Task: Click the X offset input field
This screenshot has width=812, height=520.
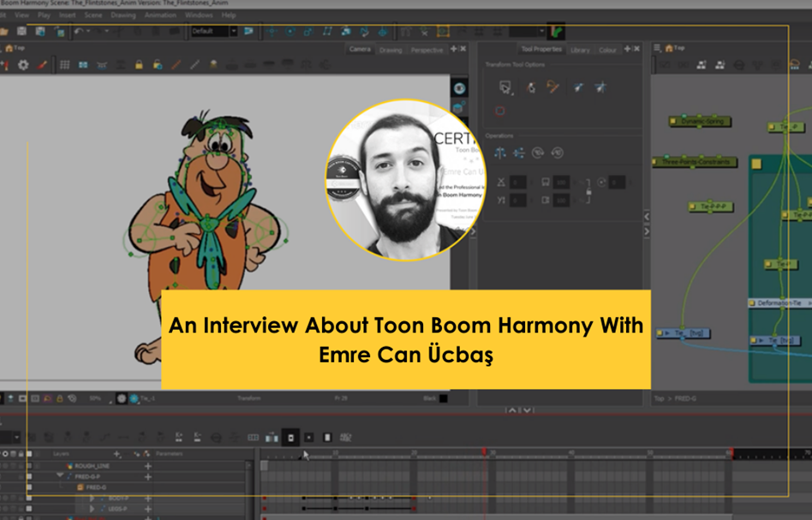Action: pos(518,182)
